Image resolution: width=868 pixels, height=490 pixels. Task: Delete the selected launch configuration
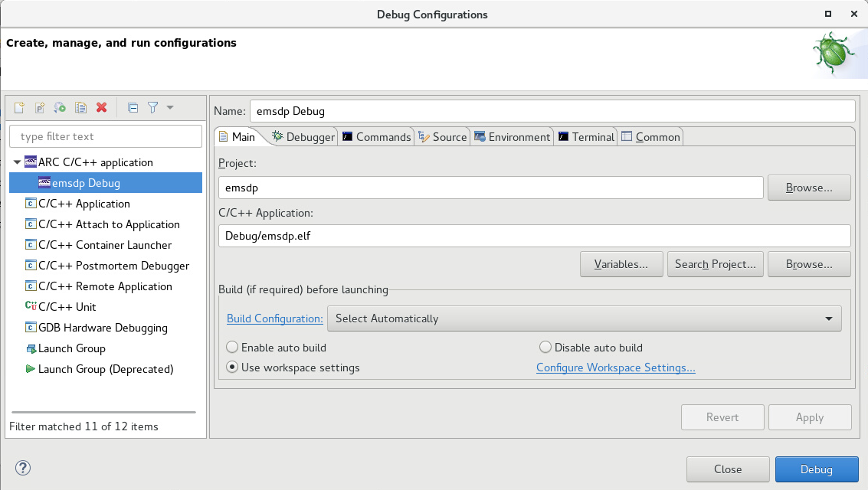click(101, 107)
